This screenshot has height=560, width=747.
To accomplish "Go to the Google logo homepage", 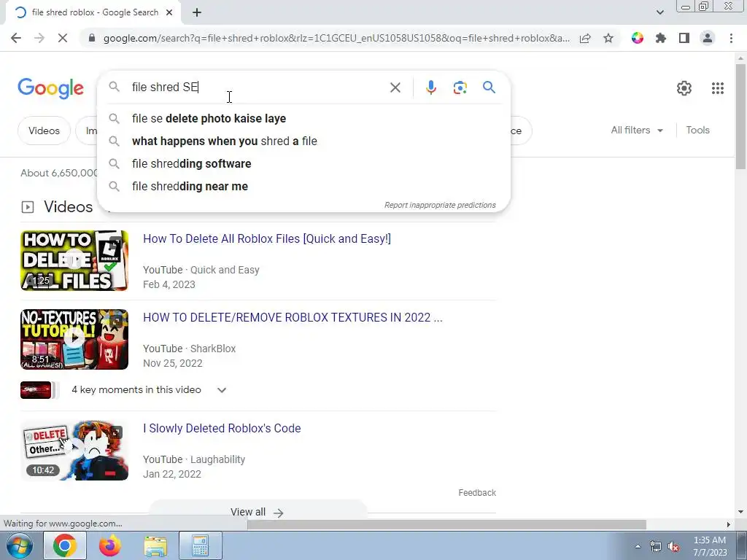I will pos(50,88).
